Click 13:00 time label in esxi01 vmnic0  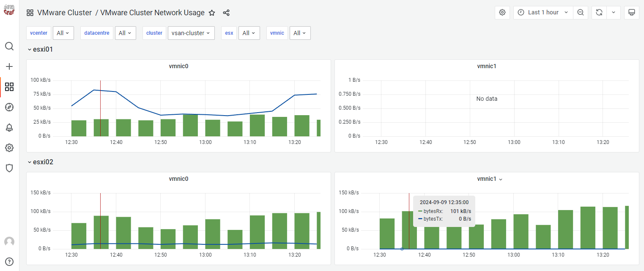pos(206,142)
